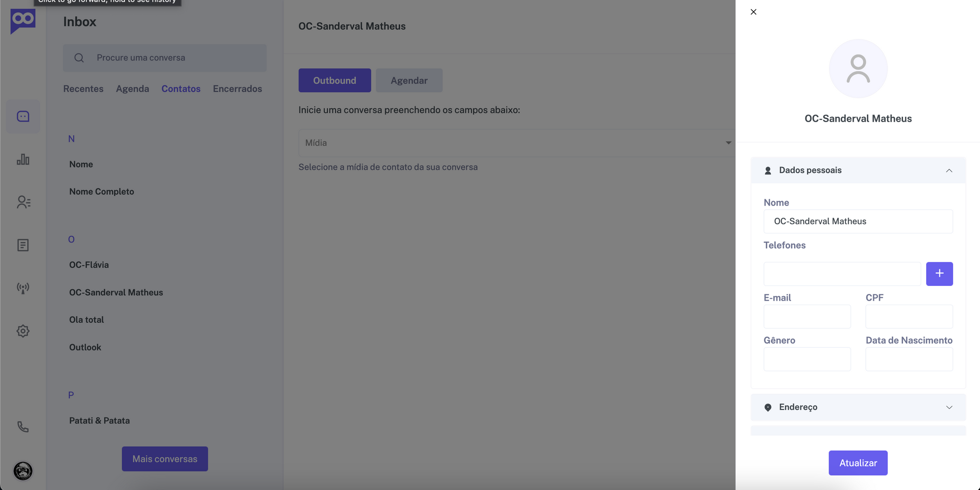980x490 pixels.
Task: Open contact 'Nome Completo'
Action: click(101, 192)
